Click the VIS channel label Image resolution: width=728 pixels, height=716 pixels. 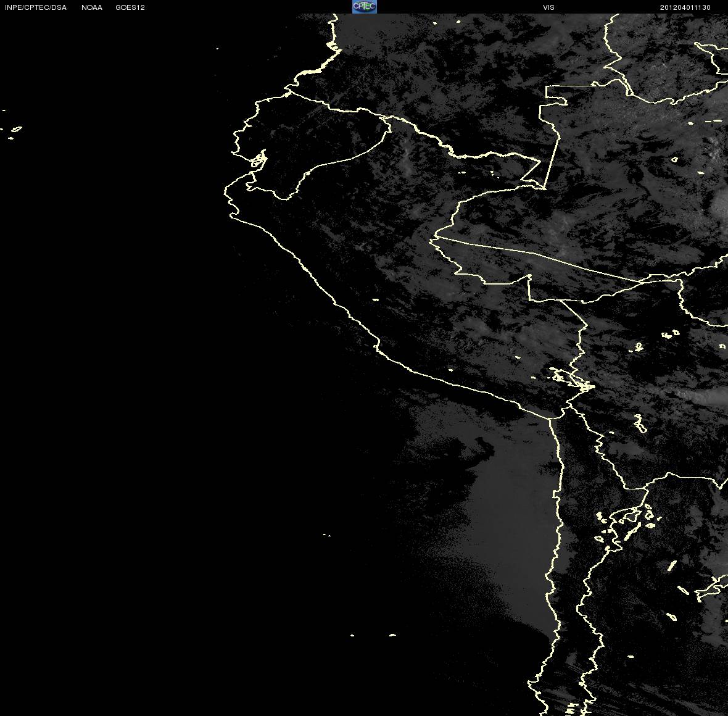(549, 7)
